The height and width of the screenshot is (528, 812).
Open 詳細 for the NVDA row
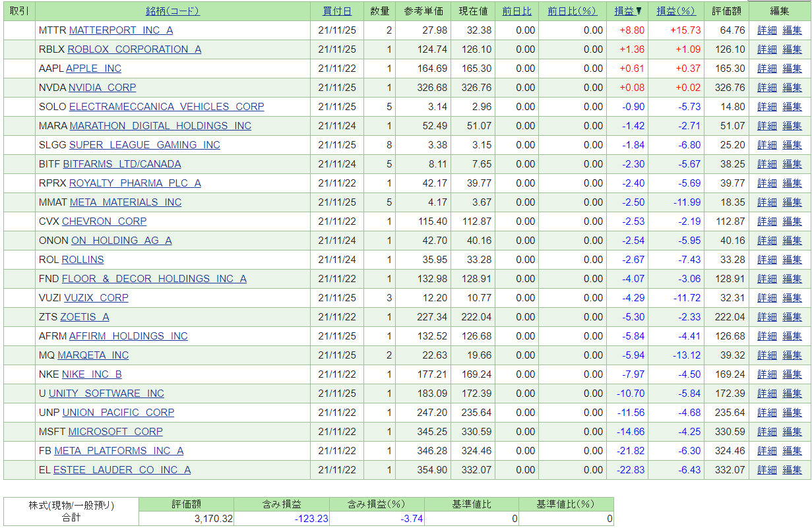[767, 88]
